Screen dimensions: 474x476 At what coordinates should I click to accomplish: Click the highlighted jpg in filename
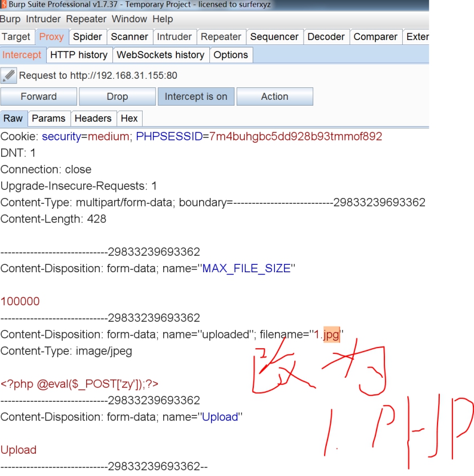click(x=331, y=334)
